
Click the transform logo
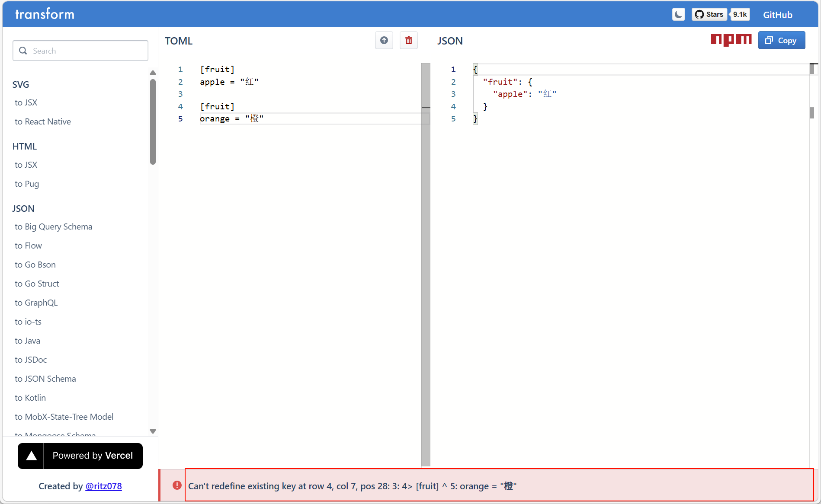[x=45, y=14]
